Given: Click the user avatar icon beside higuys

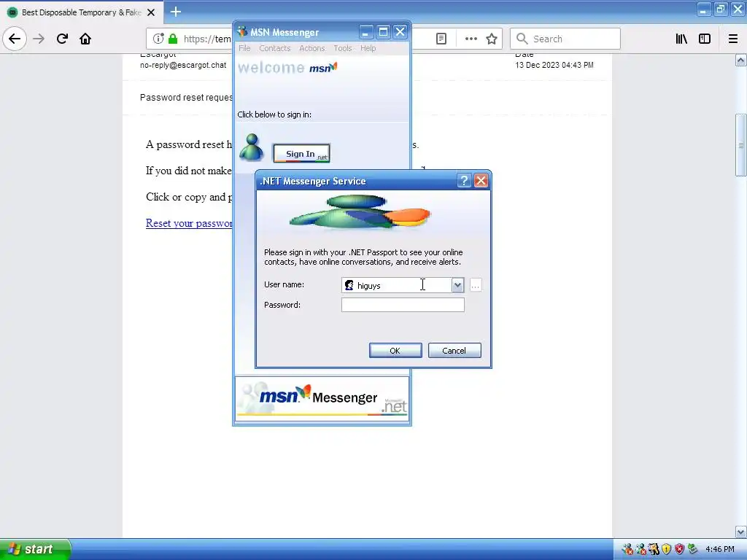Looking at the screenshot, I should click(x=349, y=285).
